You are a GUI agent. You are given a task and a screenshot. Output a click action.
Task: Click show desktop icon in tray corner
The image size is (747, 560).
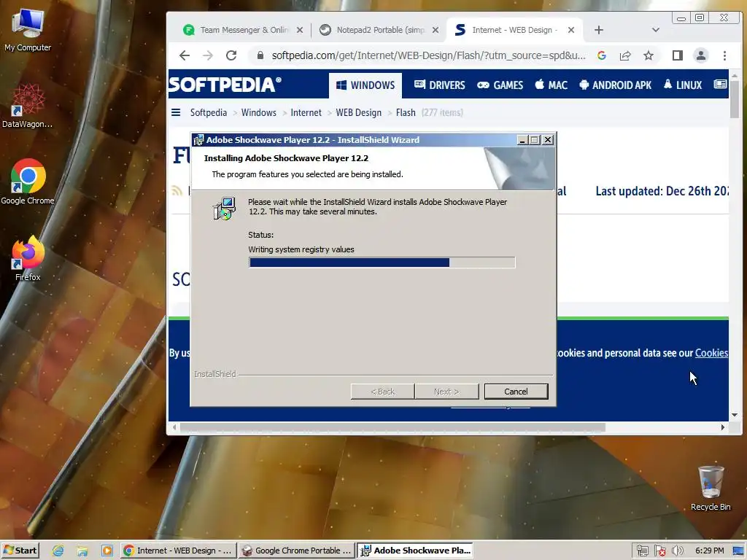click(738, 551)
